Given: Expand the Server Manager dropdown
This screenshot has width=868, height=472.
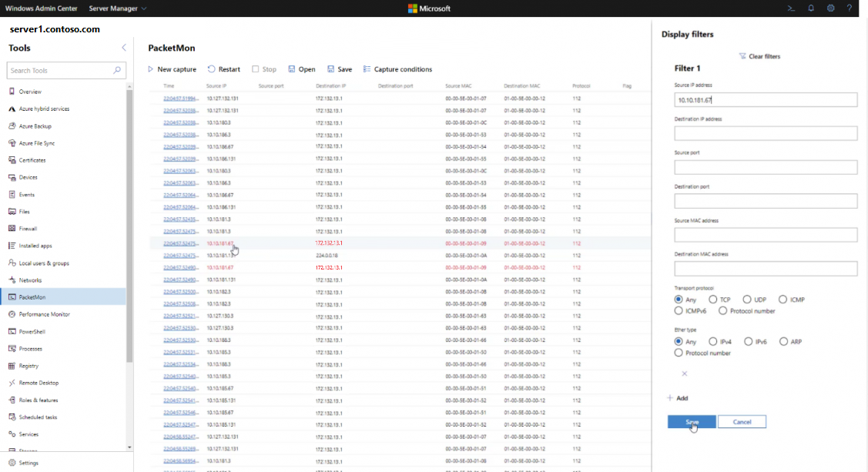Looking at the screenshot, I should [x=117, y=8].
